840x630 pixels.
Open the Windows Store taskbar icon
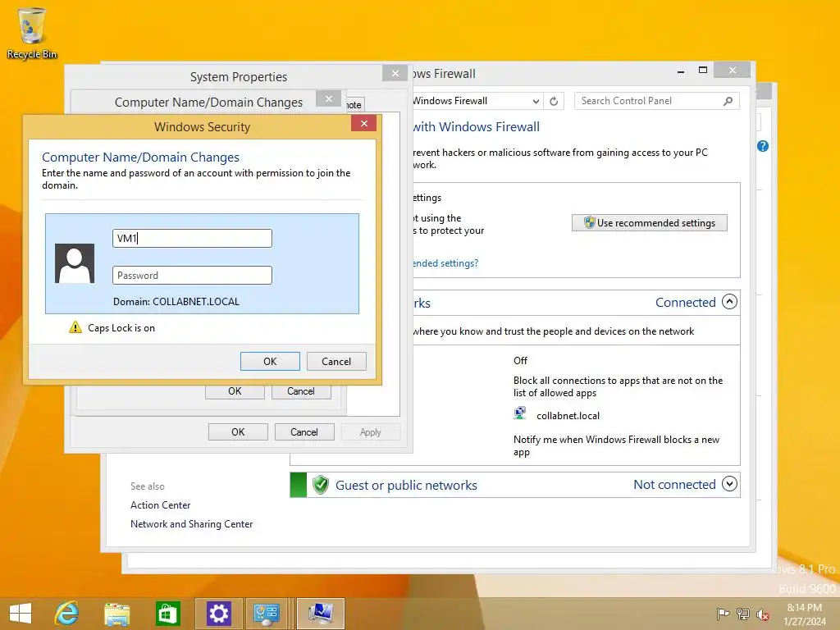point(167,614)
